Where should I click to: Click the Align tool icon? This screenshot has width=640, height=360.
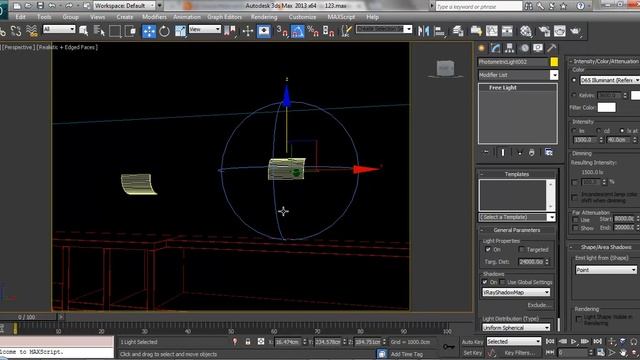(x=440, y=31)
